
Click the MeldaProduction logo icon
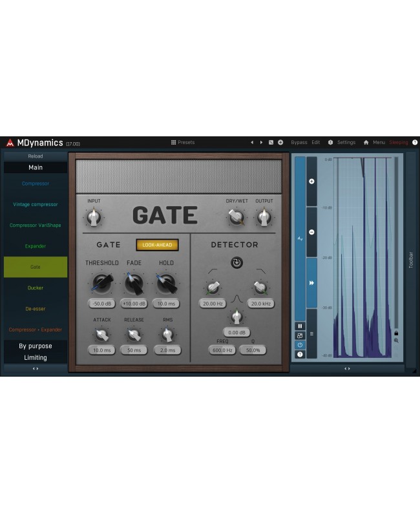coord(10,143)
